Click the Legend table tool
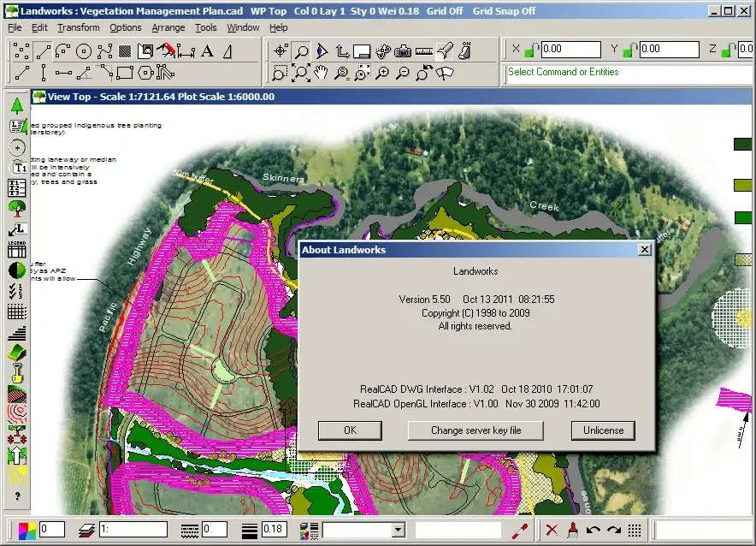 tap(17, 249)
